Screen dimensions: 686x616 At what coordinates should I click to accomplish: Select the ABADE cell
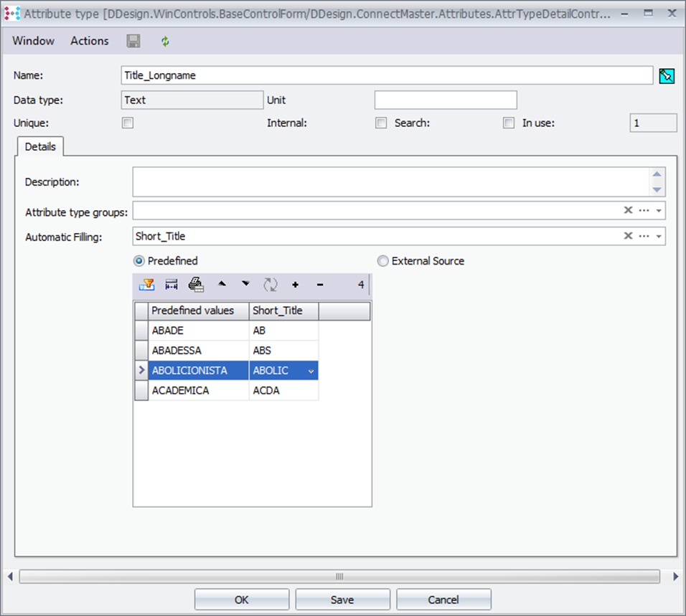(198, 331)
